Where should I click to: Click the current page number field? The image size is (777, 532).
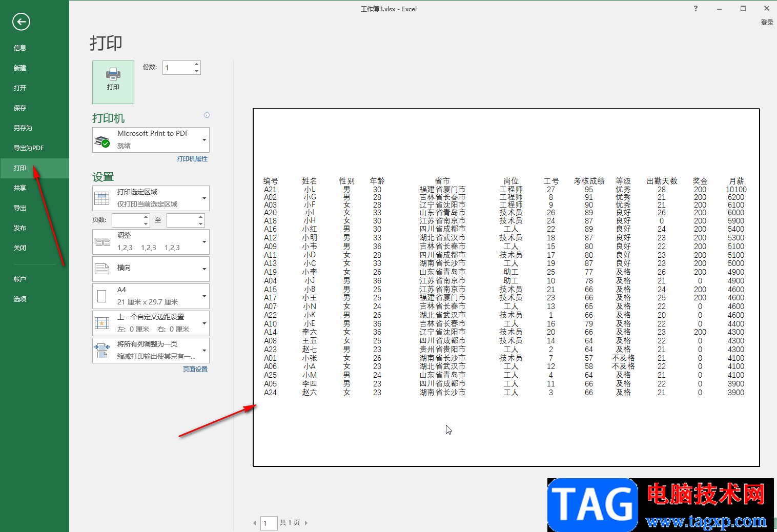pyautogui.click(x=269, y=523)
